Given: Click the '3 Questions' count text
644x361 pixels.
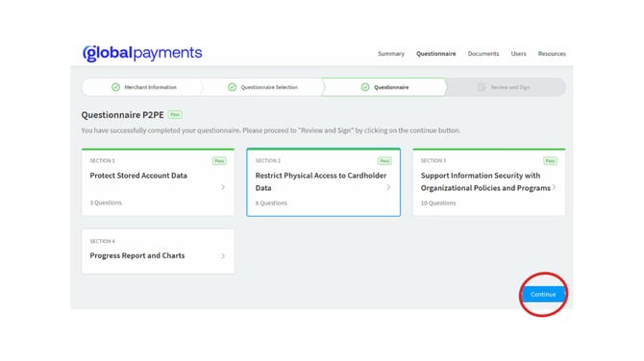Looking at the screenshot, I should 106,203.
